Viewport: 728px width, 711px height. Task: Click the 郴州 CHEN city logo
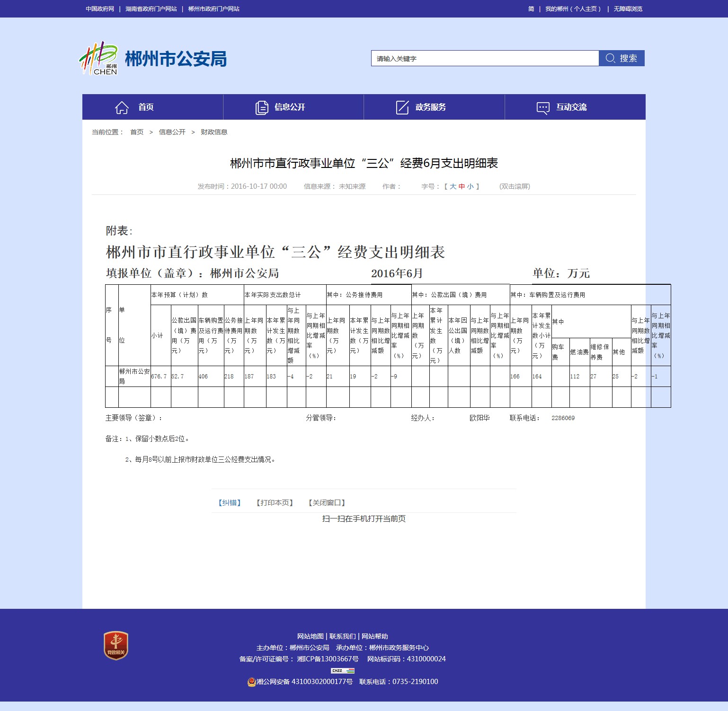coord(98,59)
